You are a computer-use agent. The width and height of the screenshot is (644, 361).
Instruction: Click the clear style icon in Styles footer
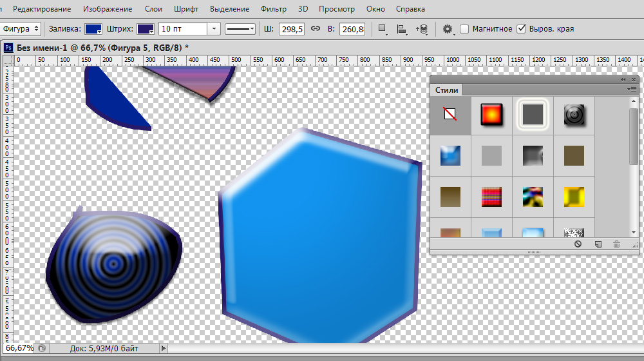(578, 244)
